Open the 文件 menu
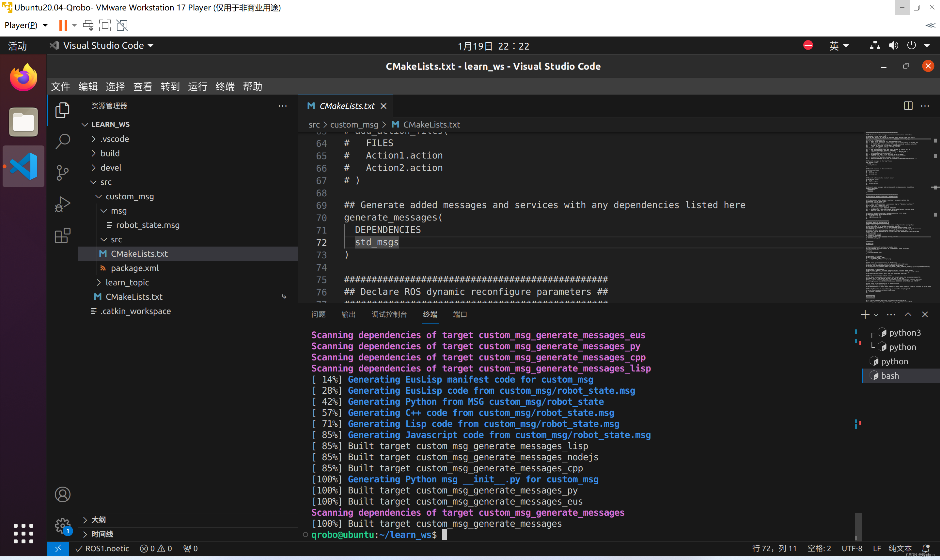Screen dimensions: 940x560 point(60,86)
